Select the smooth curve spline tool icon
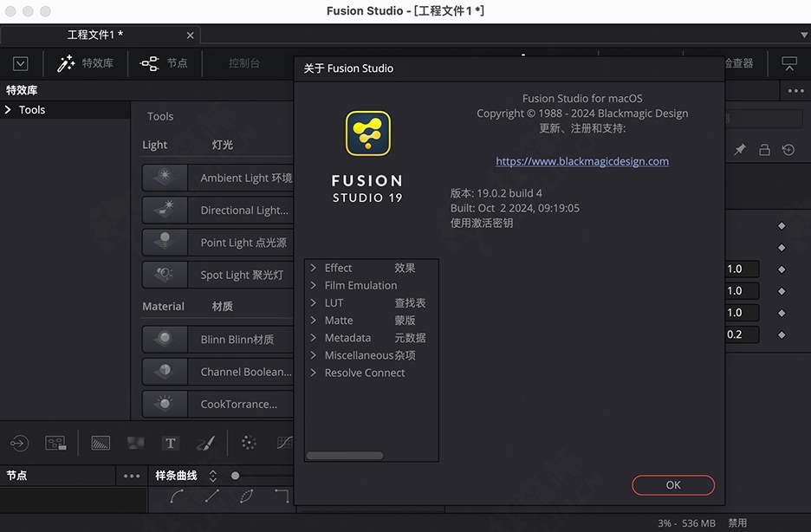This screenshot has height=532, width=811. point(176,496)
